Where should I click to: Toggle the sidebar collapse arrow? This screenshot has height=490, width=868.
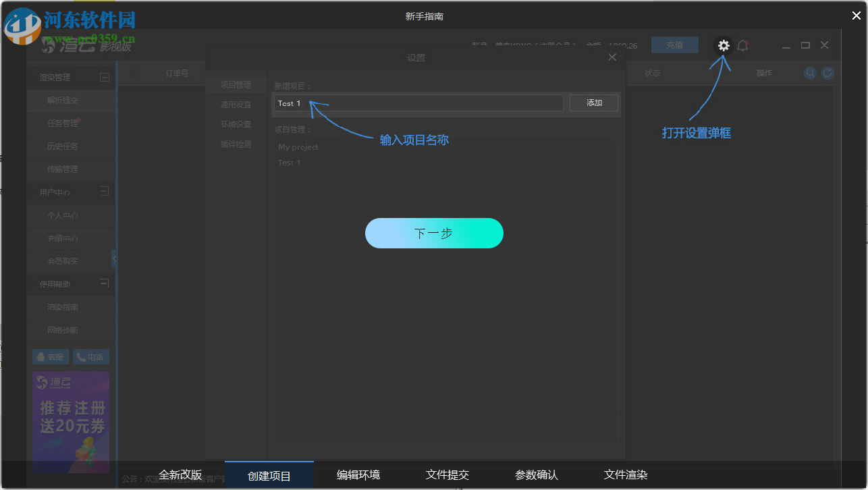[114, 258]
